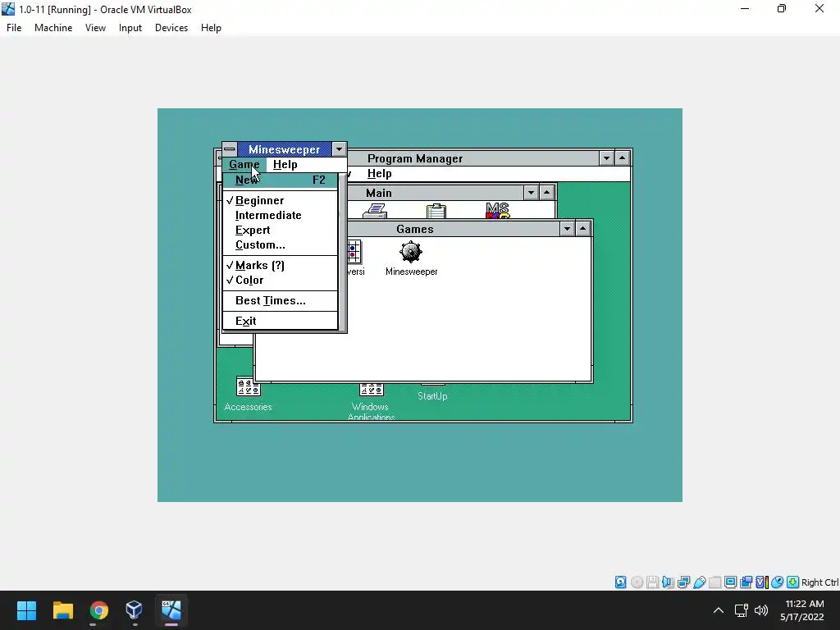Click the Game menu in Minesweeper
The image size is (840, 630).
tap(244, 164)
